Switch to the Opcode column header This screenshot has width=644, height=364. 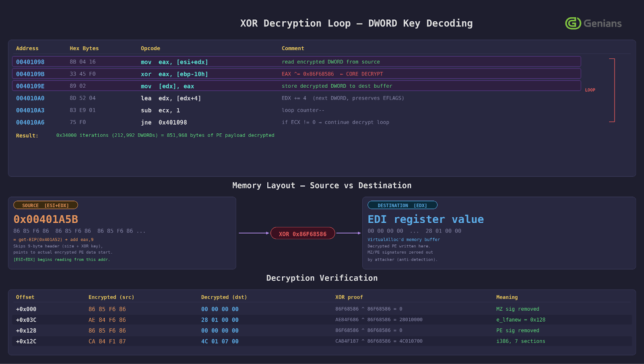(150, 48)
